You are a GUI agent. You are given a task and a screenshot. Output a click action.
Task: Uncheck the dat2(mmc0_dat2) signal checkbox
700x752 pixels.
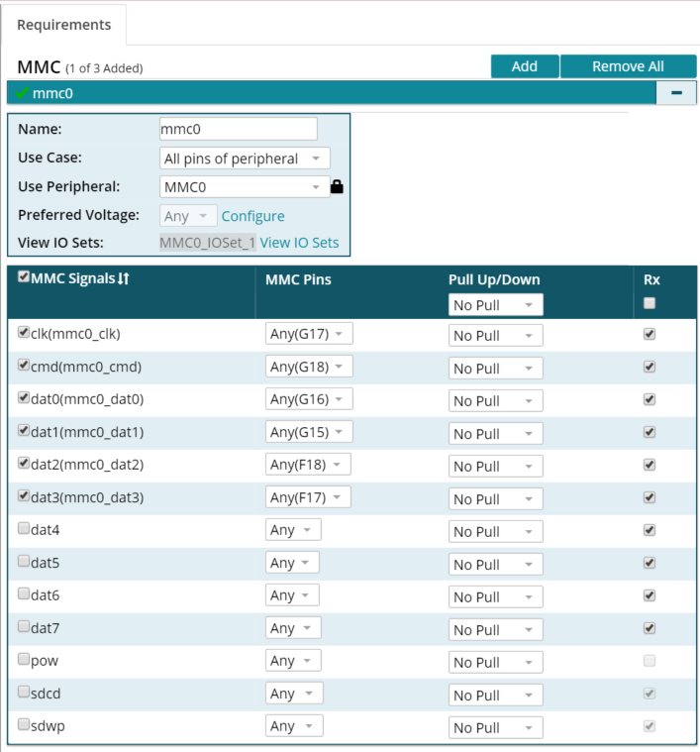coord(24,463)
